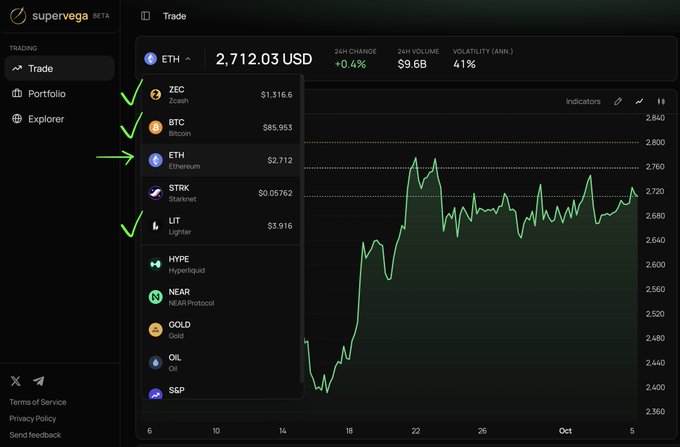Screen dimensions: 680x447
Task: Toggle the sidebar panel icon
Action: [x=145, y=16]
